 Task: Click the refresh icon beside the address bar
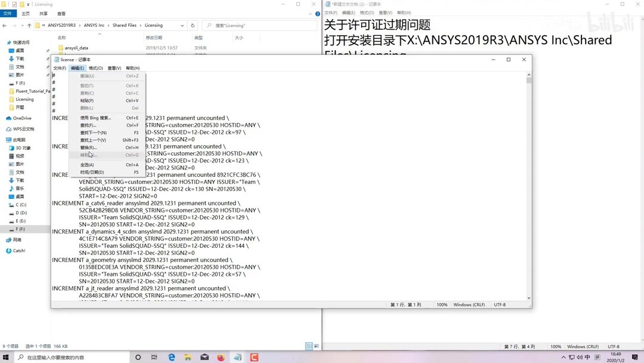pyautogui.click(x=192, y=25)
